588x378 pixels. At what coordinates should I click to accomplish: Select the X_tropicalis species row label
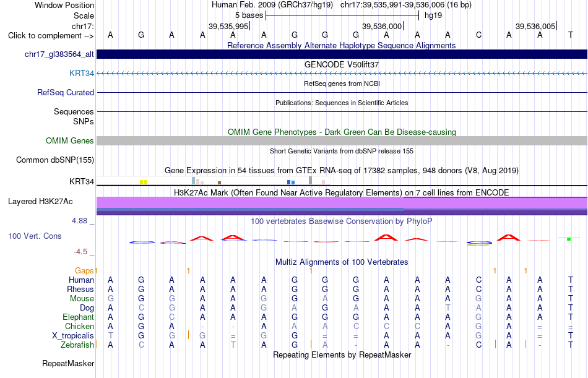[73, 336]
